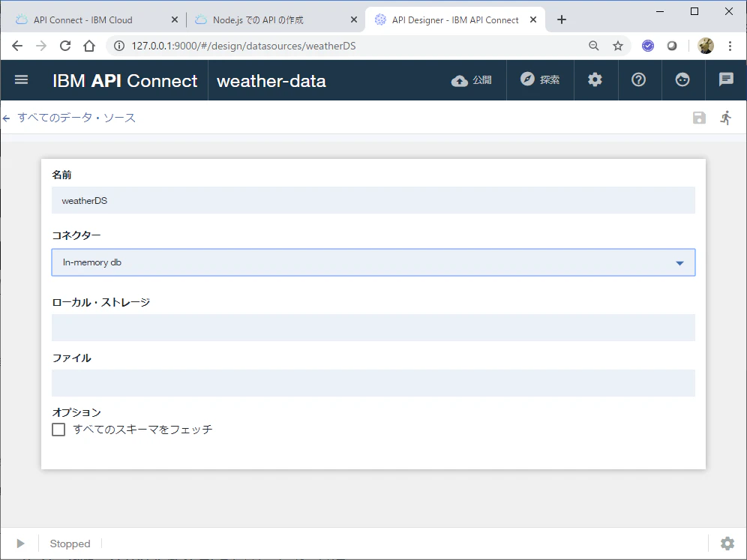Close the API Connect - IBM Cloud tab

click(x=174, y=20)
